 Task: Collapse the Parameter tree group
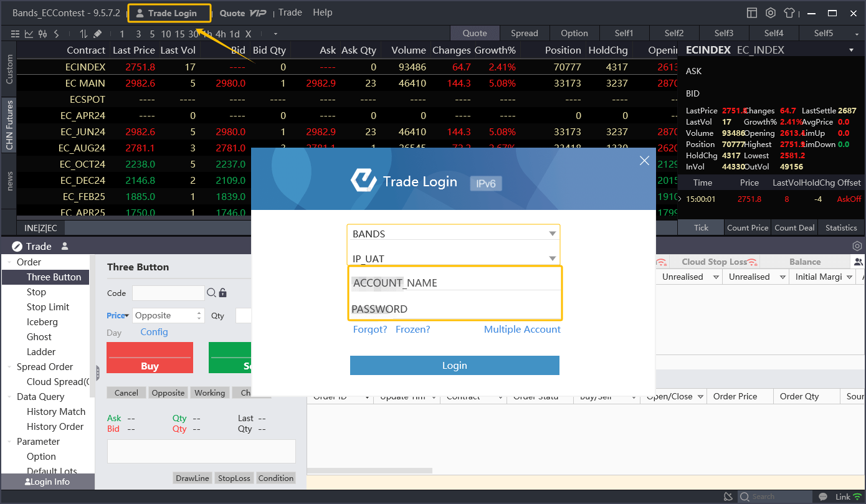(x=9, y=442)
